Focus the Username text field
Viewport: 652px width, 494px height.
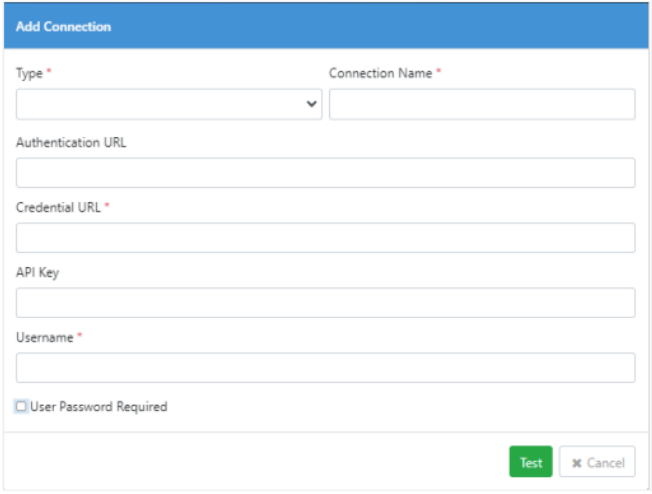click(x=325, y=368)
